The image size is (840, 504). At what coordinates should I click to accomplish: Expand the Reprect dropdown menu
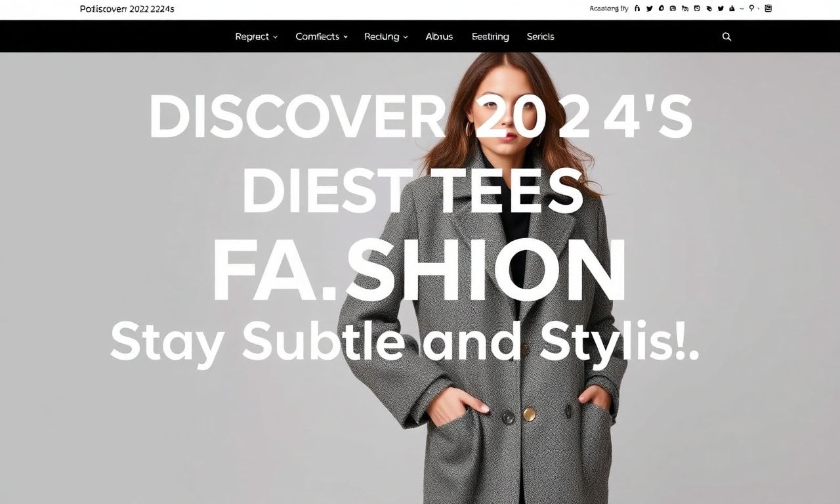[256, 37]
